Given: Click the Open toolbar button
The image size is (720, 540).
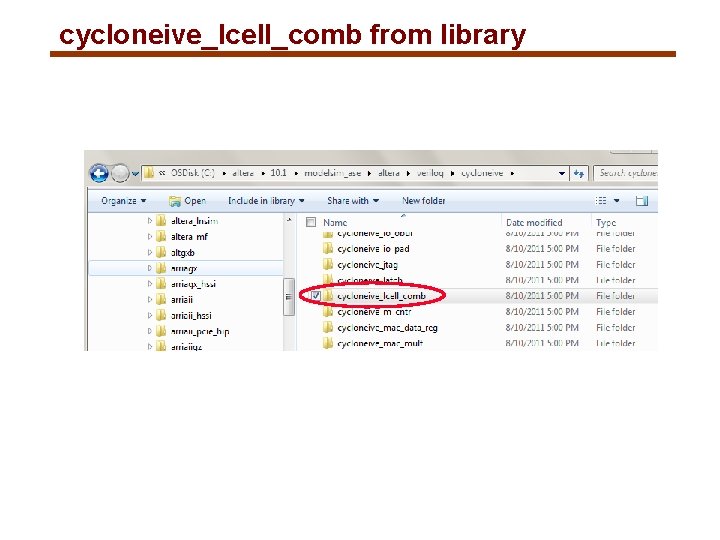Looking at the screenshot, I should [187, 201].
